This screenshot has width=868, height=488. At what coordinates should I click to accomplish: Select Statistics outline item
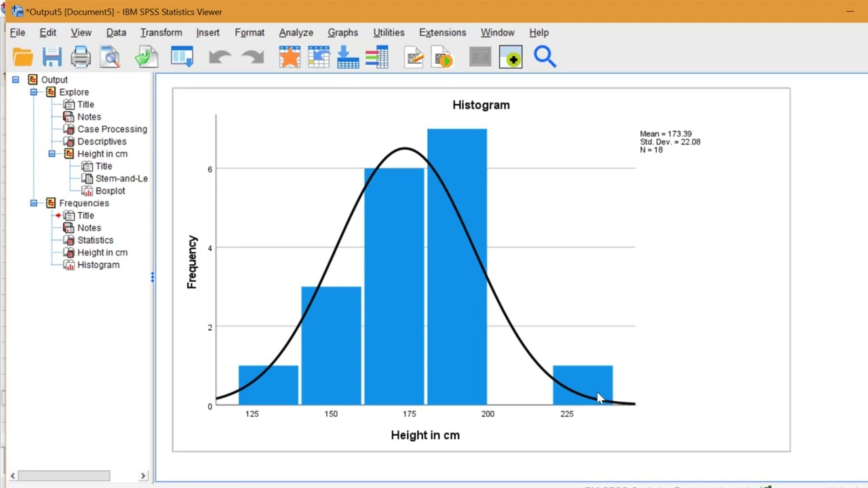pyautogui.click(x=95, y=240)
